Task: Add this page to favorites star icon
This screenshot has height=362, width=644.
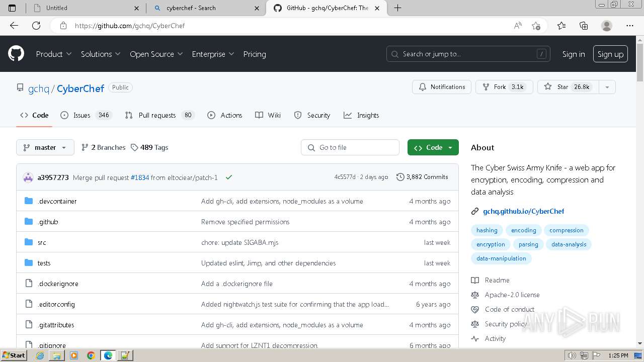Action: point(536,26)
